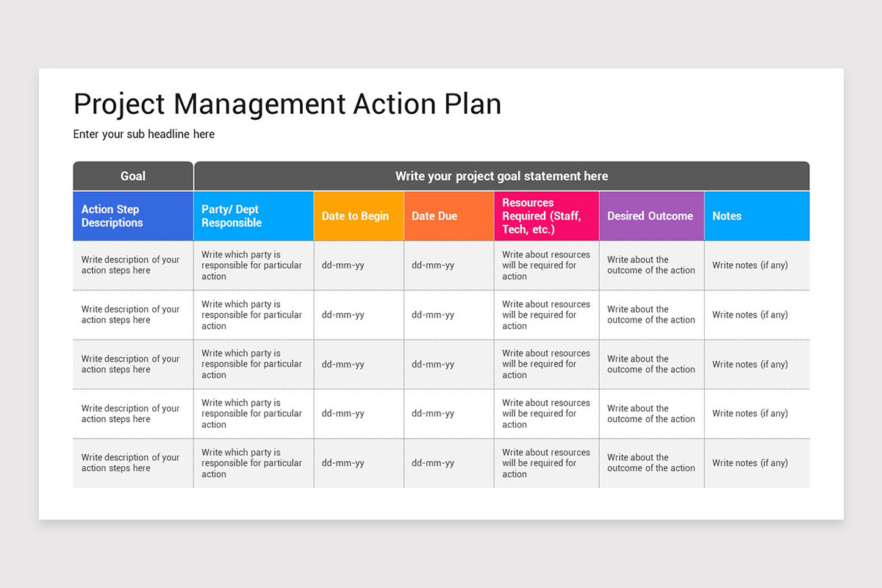882x588 pixels.
Task: Click second row 'Write notes (if any)' cell
Action: [x=757, y=315]
